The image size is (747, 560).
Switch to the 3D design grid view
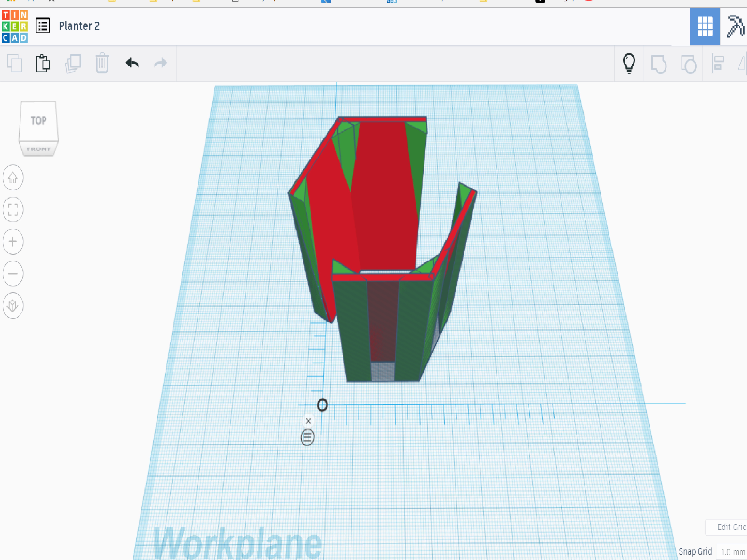[x=705, y=26]
